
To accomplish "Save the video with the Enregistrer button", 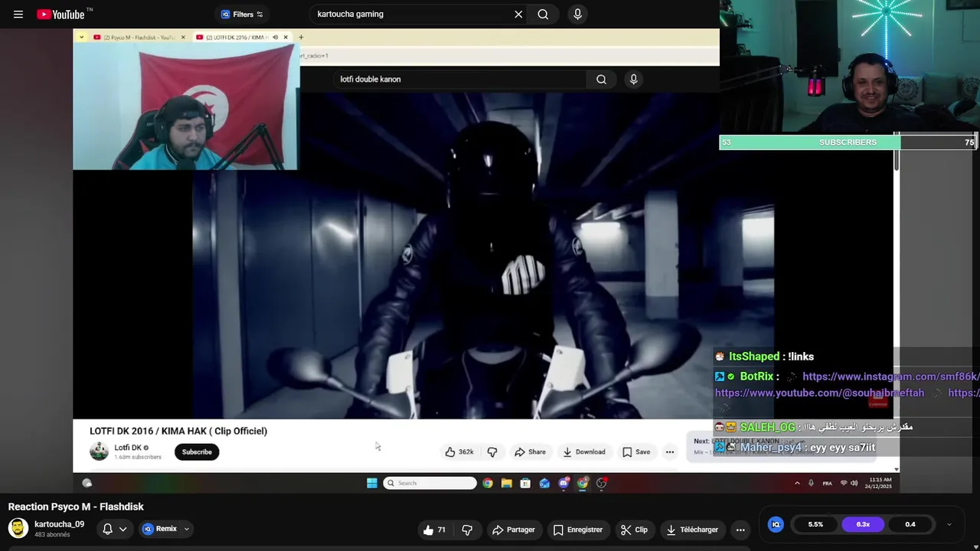I will pos(578,530).
